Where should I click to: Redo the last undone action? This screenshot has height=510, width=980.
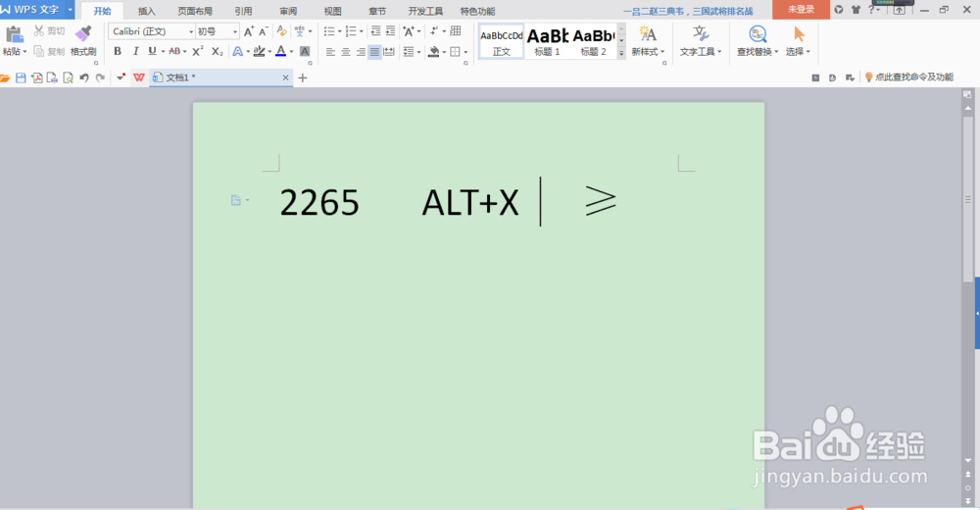coord(100,77)
